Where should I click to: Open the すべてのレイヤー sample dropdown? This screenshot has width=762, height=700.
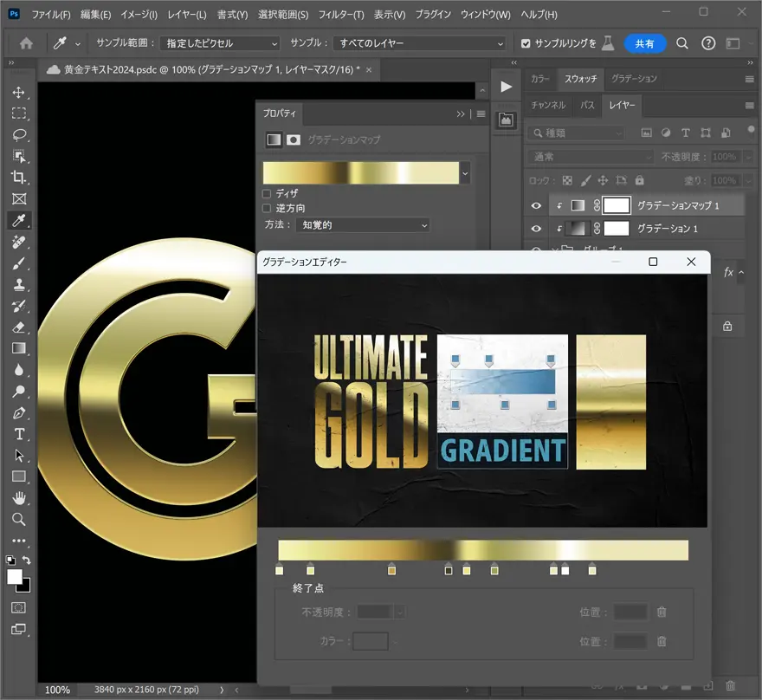click(420, 43)
